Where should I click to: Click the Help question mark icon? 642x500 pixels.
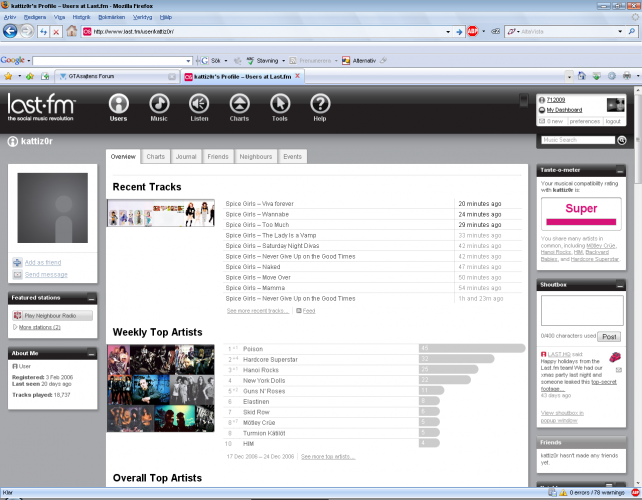click(320, 105)
